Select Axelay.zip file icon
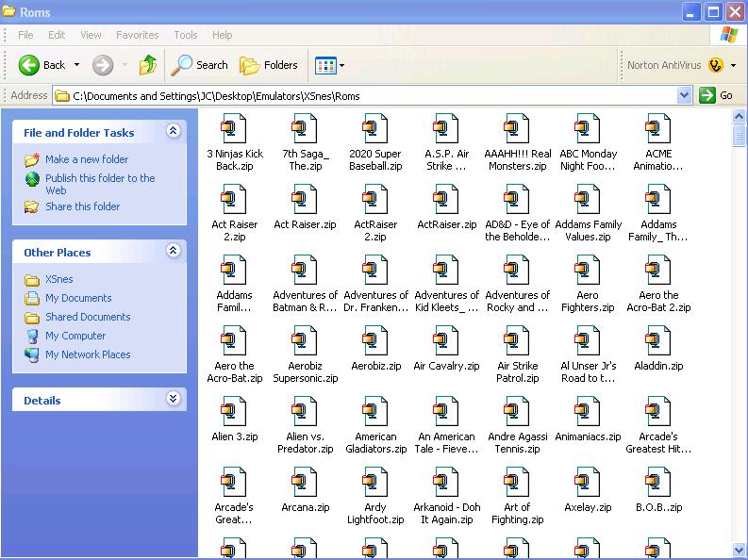748x560 pixels. pyautogui.click(x=588, y=482)
